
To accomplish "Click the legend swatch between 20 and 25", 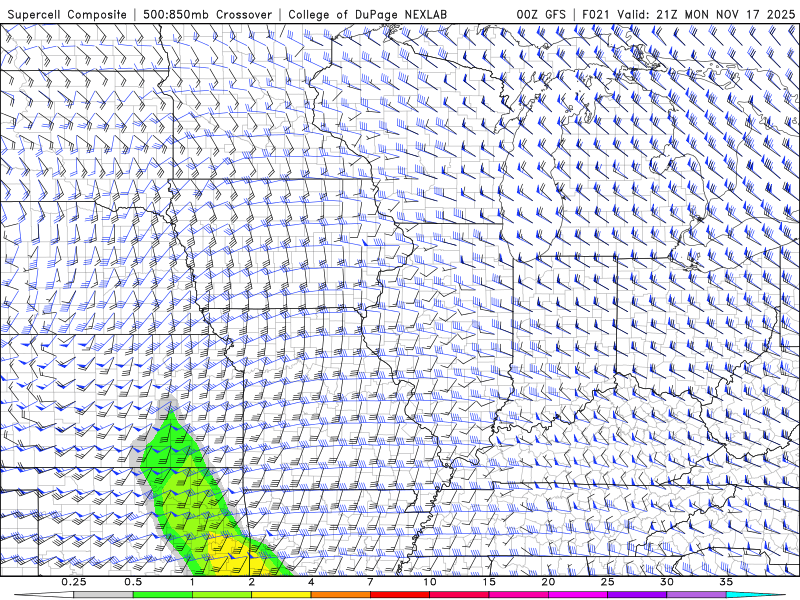I will (578, 595).
